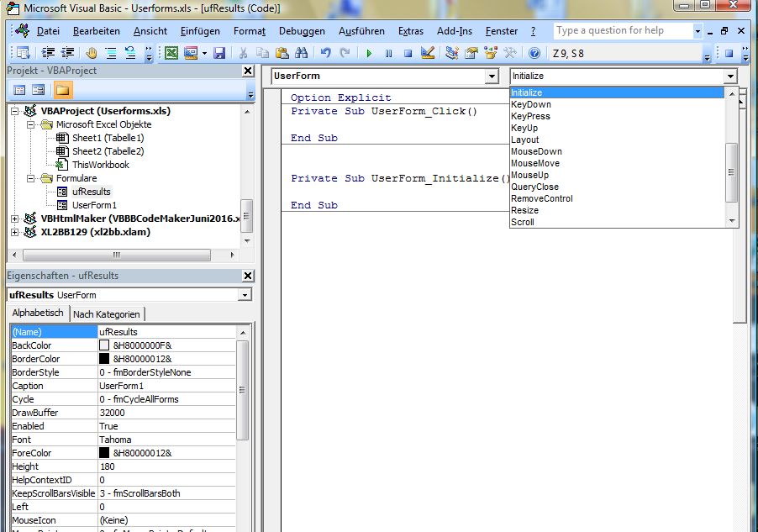
Task: Open the Toolbox hammer and wrench icon
Action: pyautogui.click(x=510, y=53)
